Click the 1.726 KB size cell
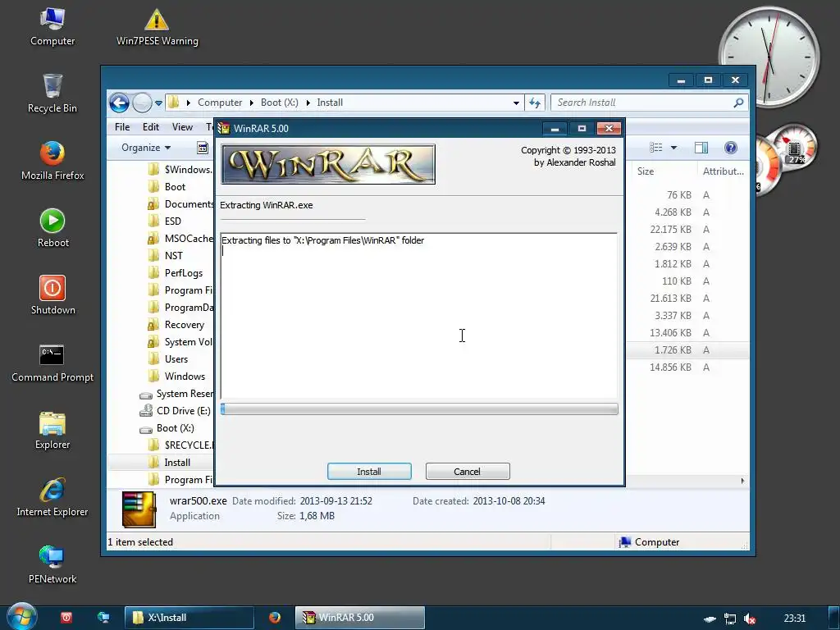Viewport: 840px width, 630px height. tap(673, 349)
